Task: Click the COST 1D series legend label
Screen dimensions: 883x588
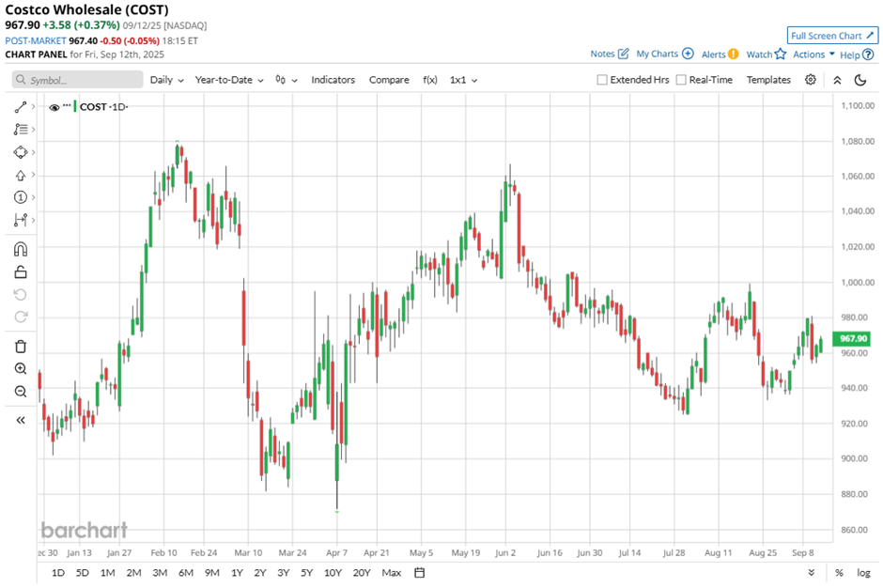Action: (x=103, y=107)
